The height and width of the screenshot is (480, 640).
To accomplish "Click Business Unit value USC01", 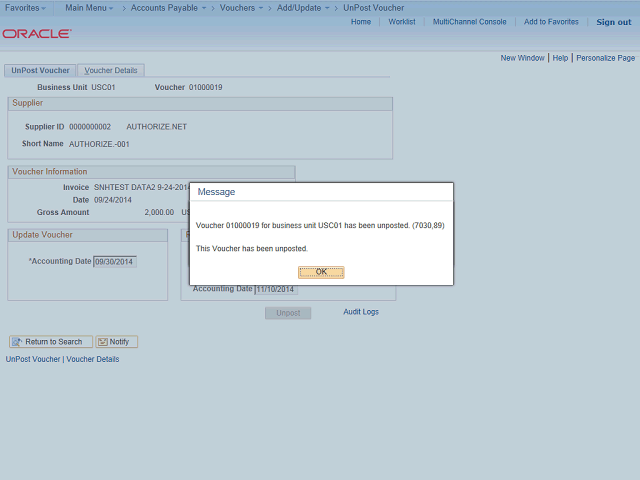I will click(x=103, y=87).
